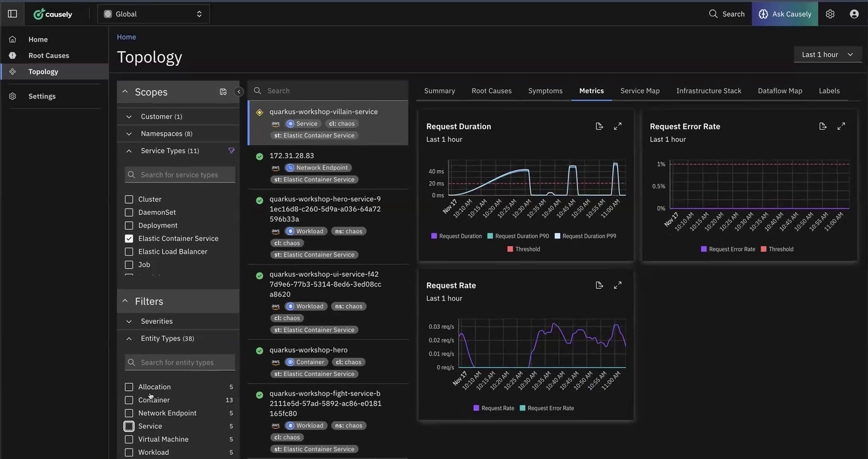The height and width of the screenshot is (459, 868).
Task: Collapse the scopes panel with arrow button
Action: point(239,92)
